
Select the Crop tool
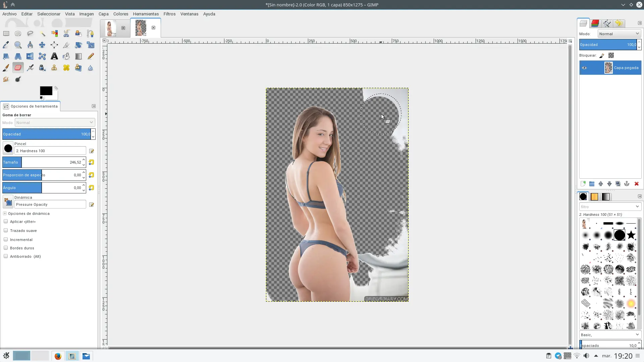[66, 45]
